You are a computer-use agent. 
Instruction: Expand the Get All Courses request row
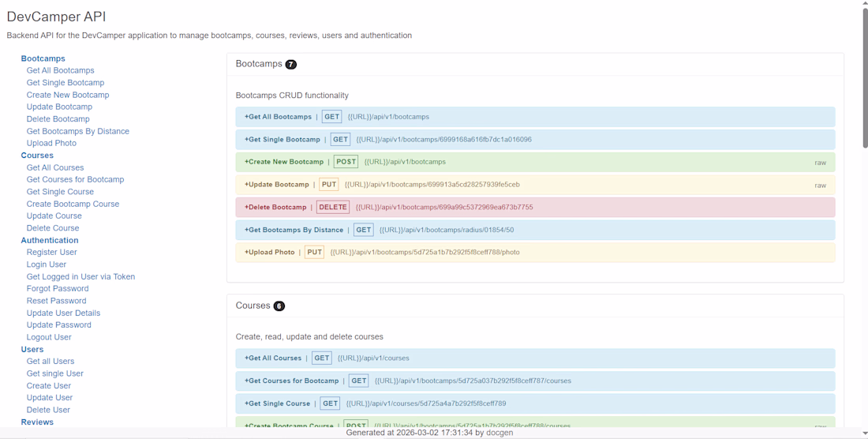pyautogui.click(x=273, y=358)
